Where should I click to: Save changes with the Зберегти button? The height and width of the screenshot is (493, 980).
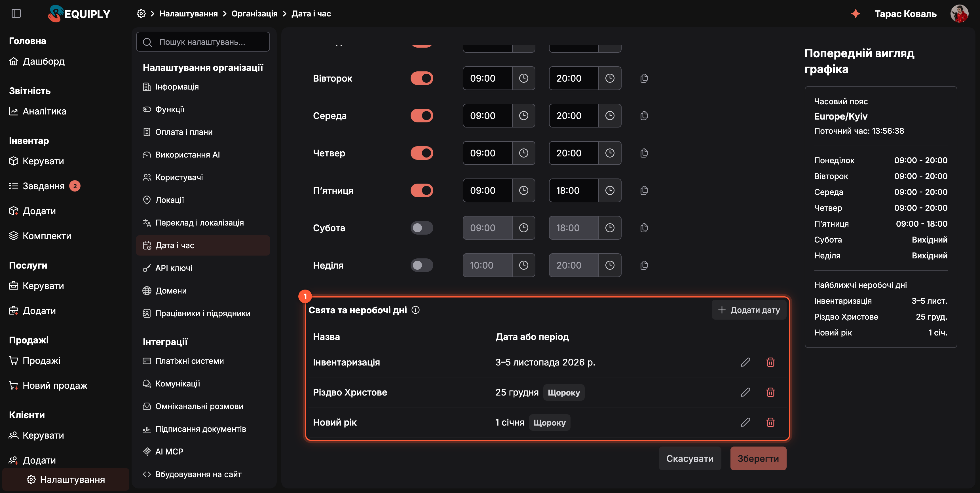(758, 458)
